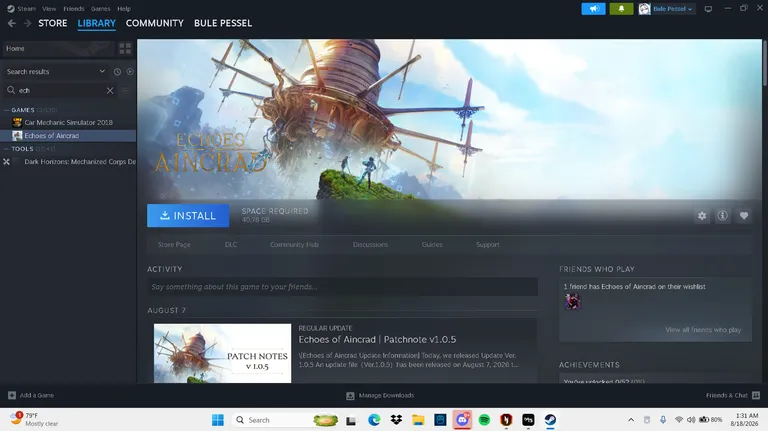Collapse the GAMES category

click(7, 110)
